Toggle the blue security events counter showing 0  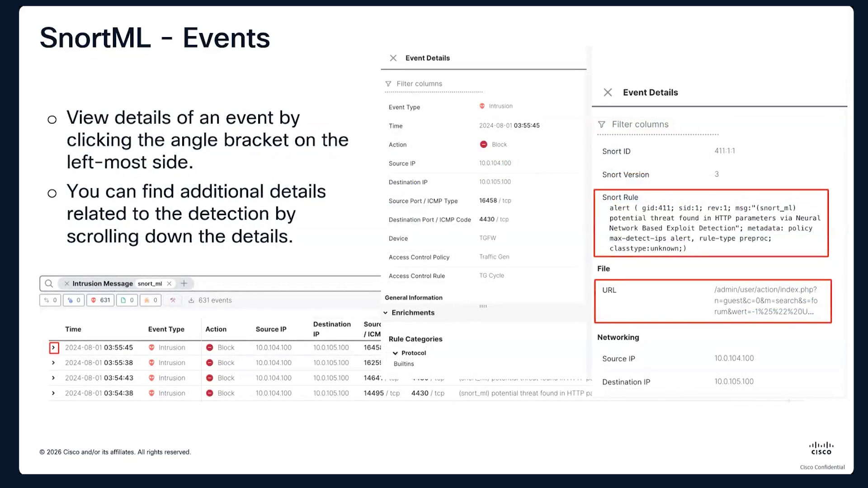[x=74, y=300]
